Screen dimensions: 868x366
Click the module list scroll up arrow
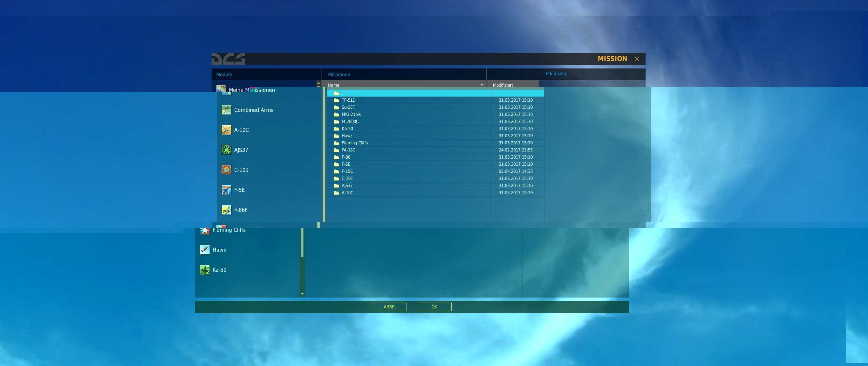point(318,83)
